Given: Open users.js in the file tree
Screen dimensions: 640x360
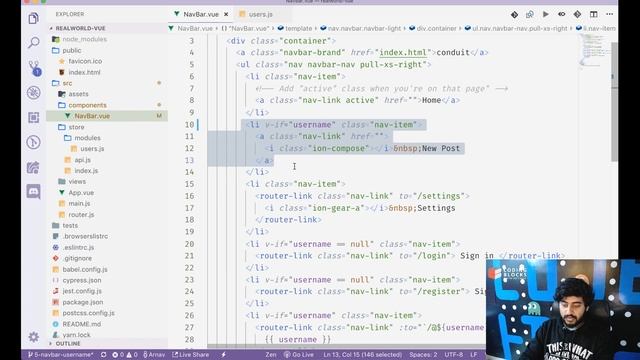Looking at the screenshot, I should [92, 149].
